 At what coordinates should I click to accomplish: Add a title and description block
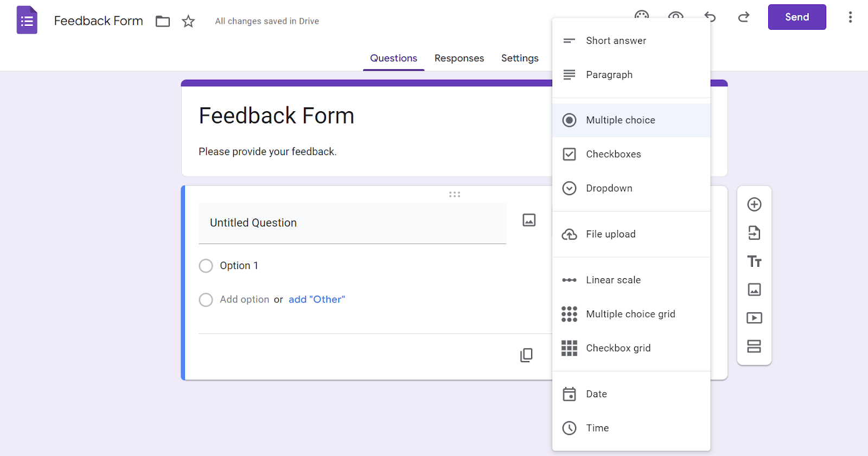[754, 261]
